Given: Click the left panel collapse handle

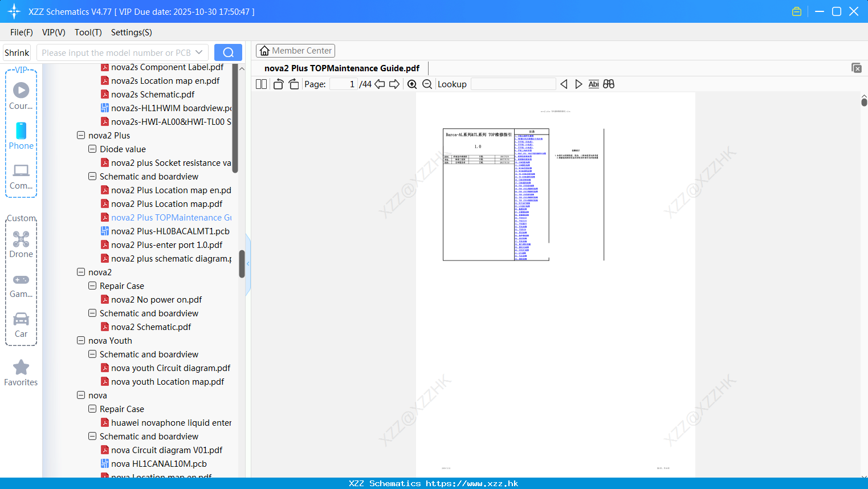Looking at the screenshot, I should 248,264.
